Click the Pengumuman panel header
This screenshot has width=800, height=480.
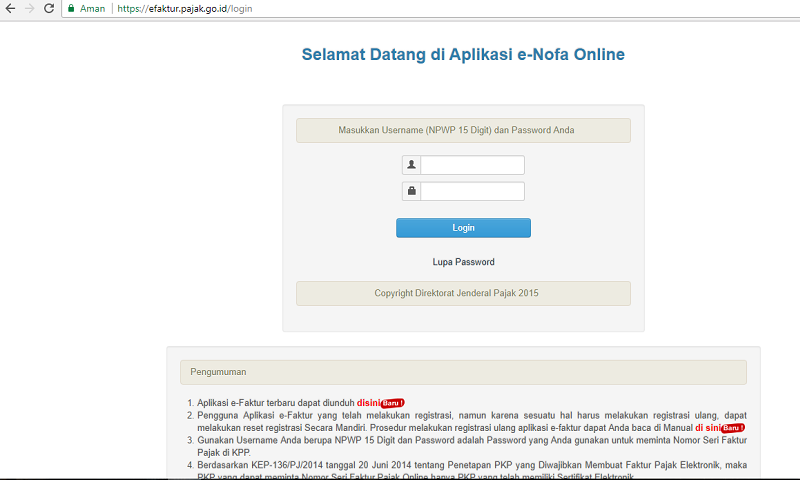coord(463,372)
